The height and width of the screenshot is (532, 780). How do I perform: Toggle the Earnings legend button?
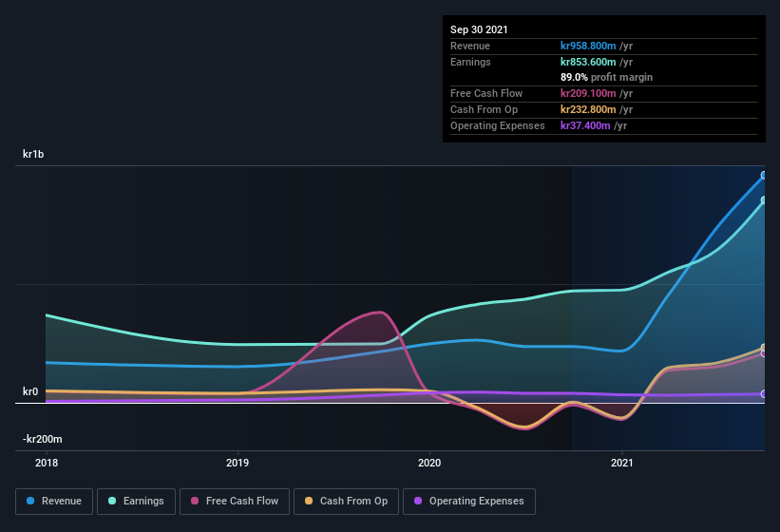(x=136, y=502)
